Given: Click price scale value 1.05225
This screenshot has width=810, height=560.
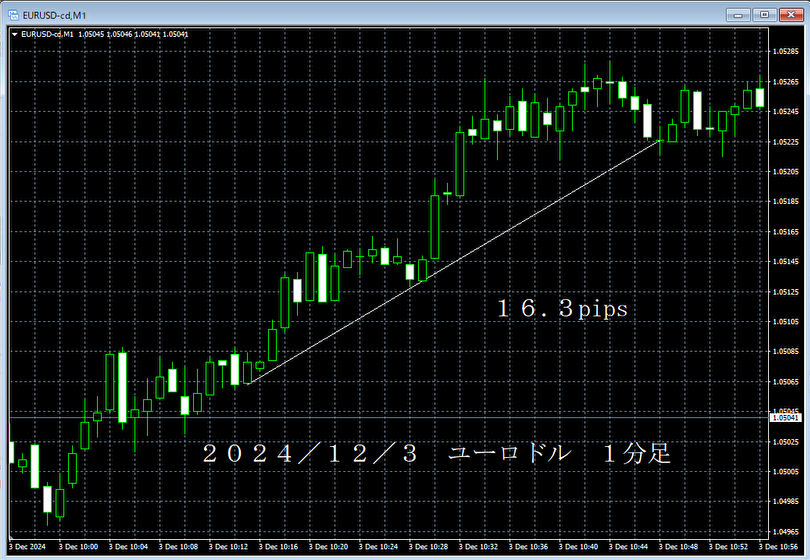Looking at the screenshot, I should 785,142.
